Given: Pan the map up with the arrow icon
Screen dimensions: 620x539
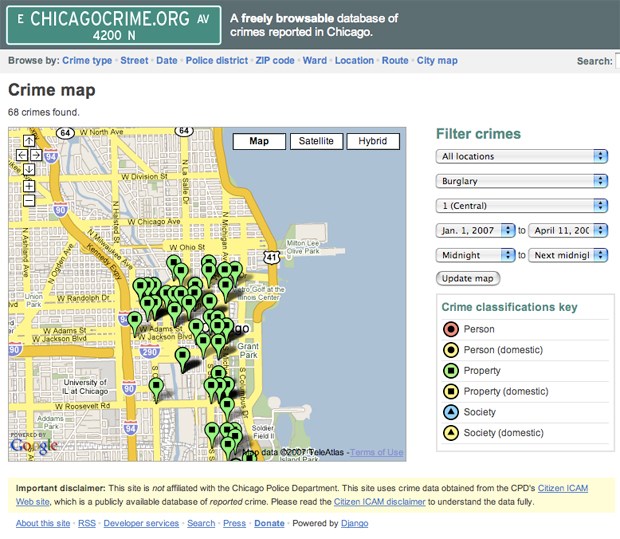Looking at the screenshot, I should [x=29, y=141].
